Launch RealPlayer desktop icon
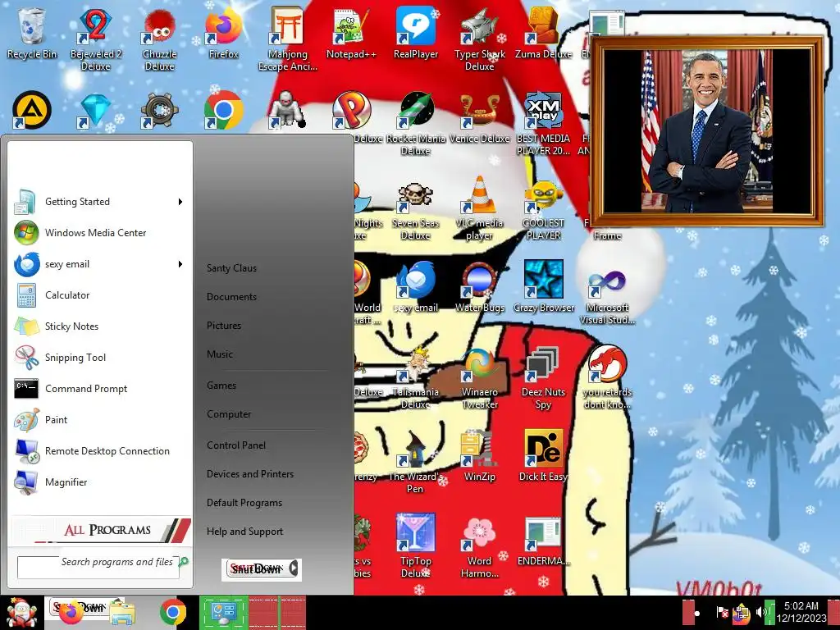840x630 pixels. coord(415,33)
